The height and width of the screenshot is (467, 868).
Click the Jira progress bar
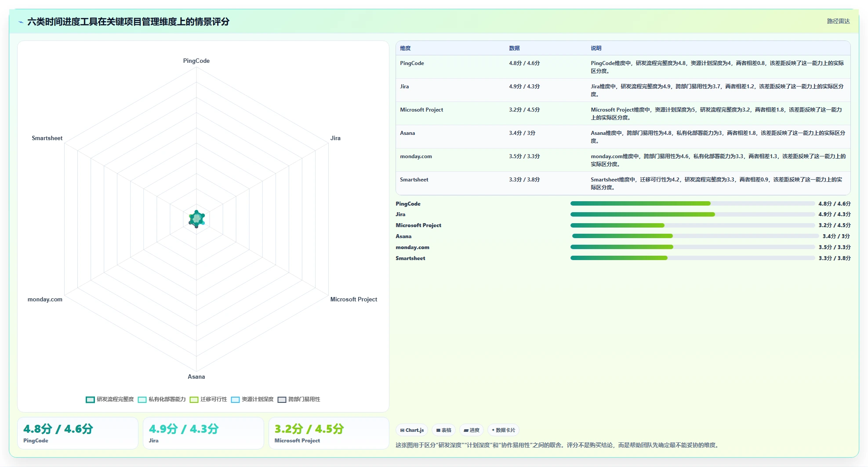(693, 214)
